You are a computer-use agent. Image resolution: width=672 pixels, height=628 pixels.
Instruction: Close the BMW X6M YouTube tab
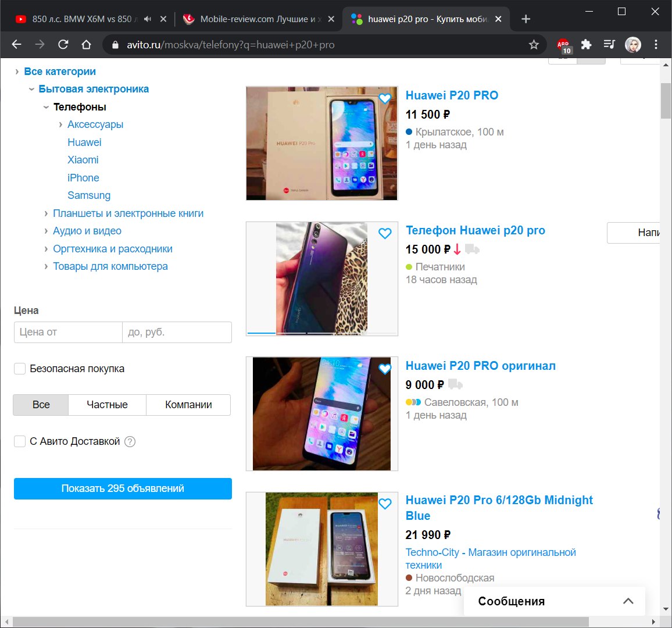tap(163, 19)
